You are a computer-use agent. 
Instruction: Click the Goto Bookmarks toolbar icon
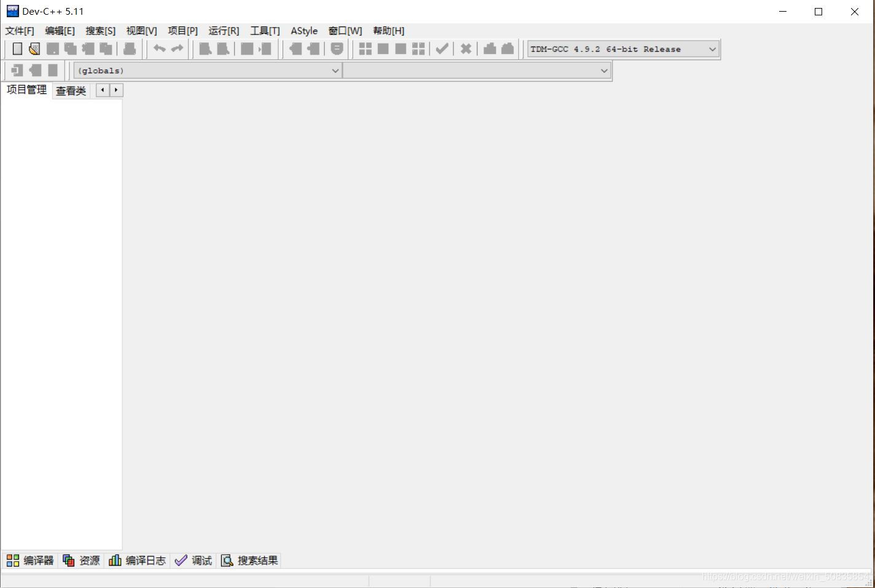[x=53, y=71]
